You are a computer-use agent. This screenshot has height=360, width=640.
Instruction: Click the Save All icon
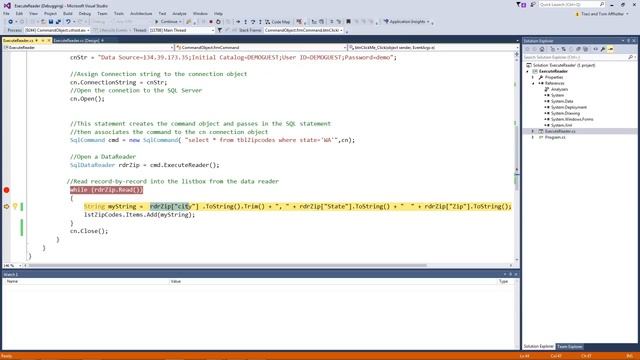58,22
